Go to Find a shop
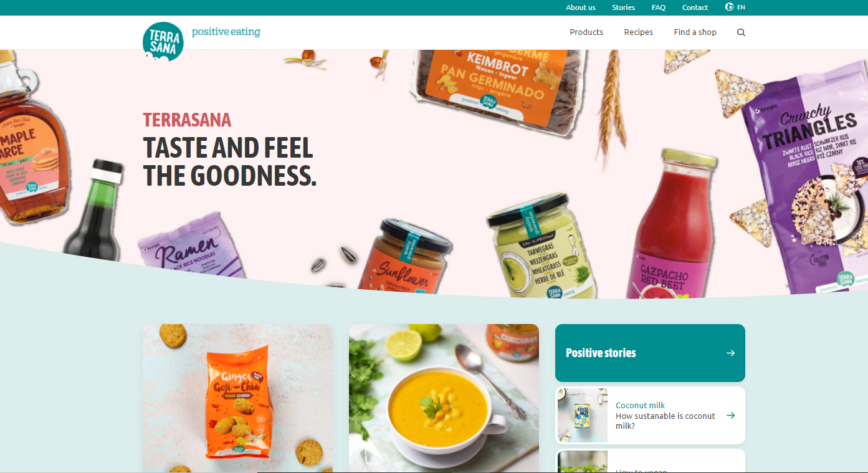The width and height of the screenshot is (868, 473). (x=695, y=32)
